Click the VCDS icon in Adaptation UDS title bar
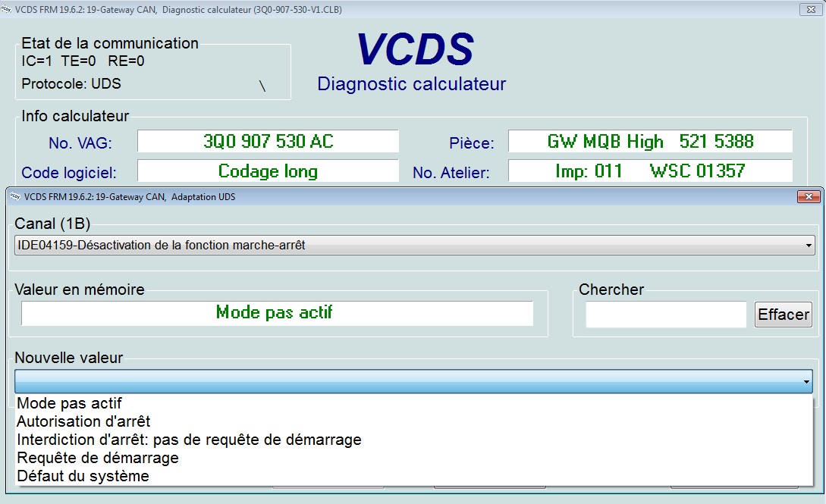This screenshot has width=826, height=504. tap(15, 197)
